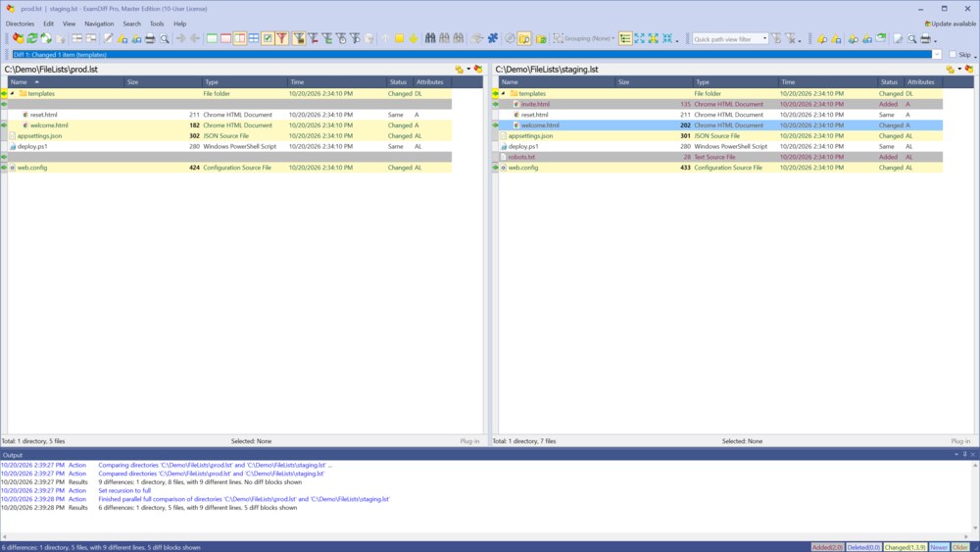Click the pencil Edit file icon
Viewport: 980px width, 552px height.
point(108,39)
